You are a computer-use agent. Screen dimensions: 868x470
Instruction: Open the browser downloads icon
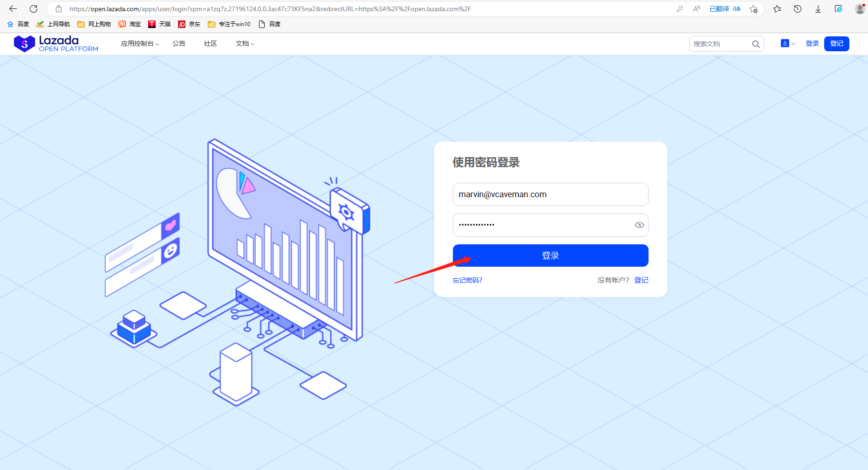tap(818, 9)
